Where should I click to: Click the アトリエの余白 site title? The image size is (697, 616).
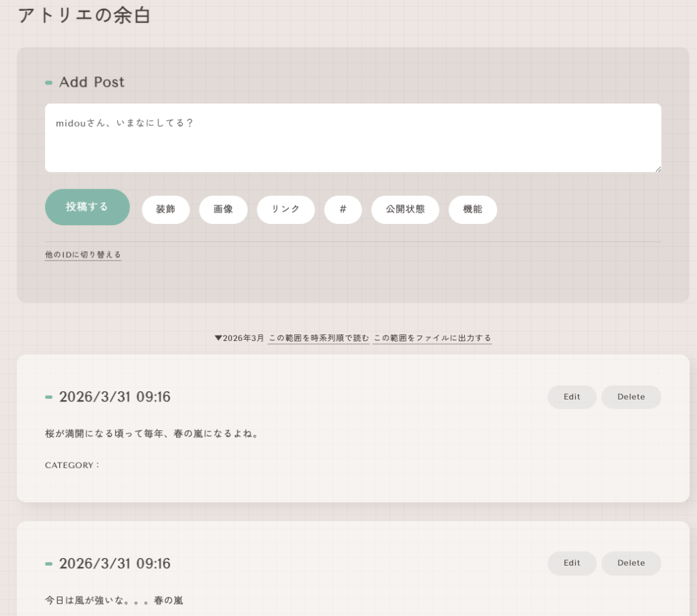coord(84,16)
